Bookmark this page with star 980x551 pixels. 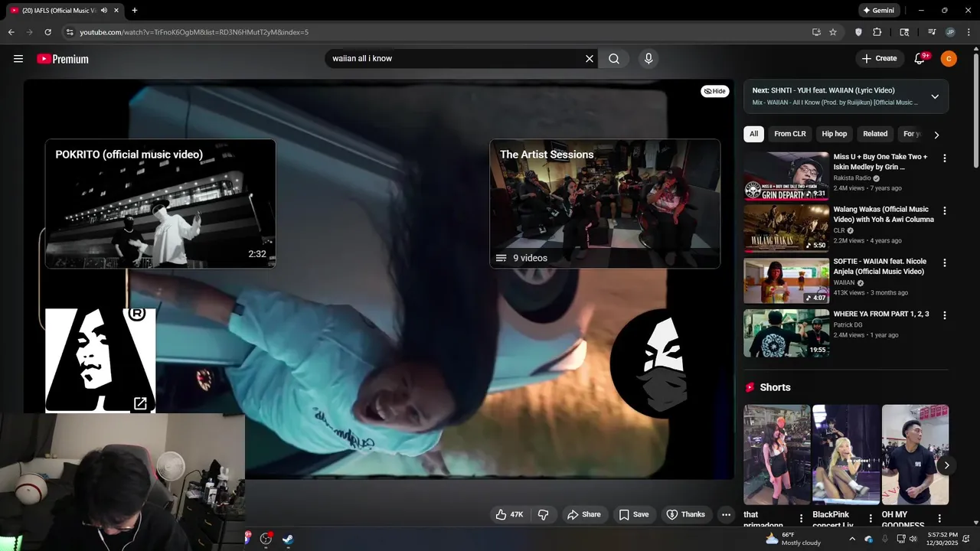tap(833, 32)
